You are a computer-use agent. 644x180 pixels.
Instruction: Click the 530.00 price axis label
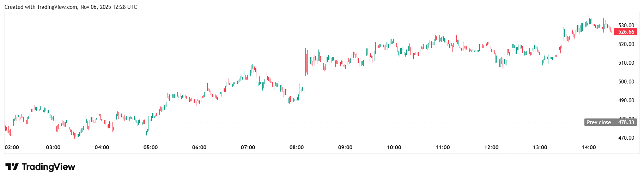coord(626,25)
